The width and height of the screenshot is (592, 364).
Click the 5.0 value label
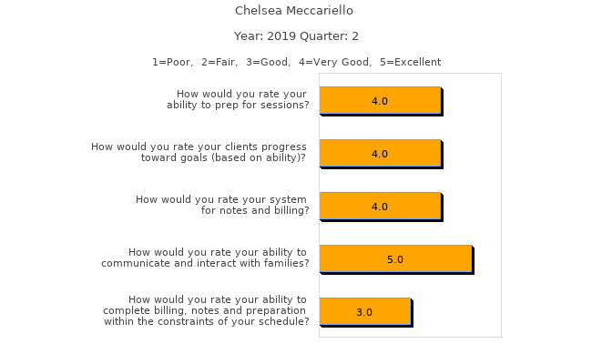[395, 259]
